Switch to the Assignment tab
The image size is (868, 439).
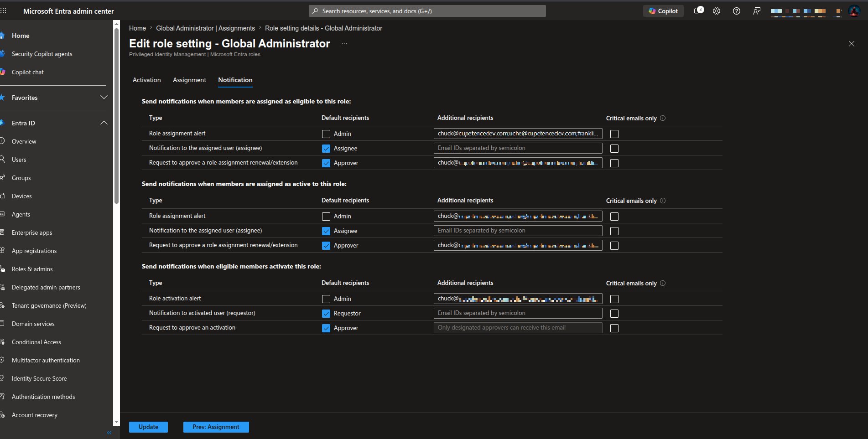click(189, 80)
